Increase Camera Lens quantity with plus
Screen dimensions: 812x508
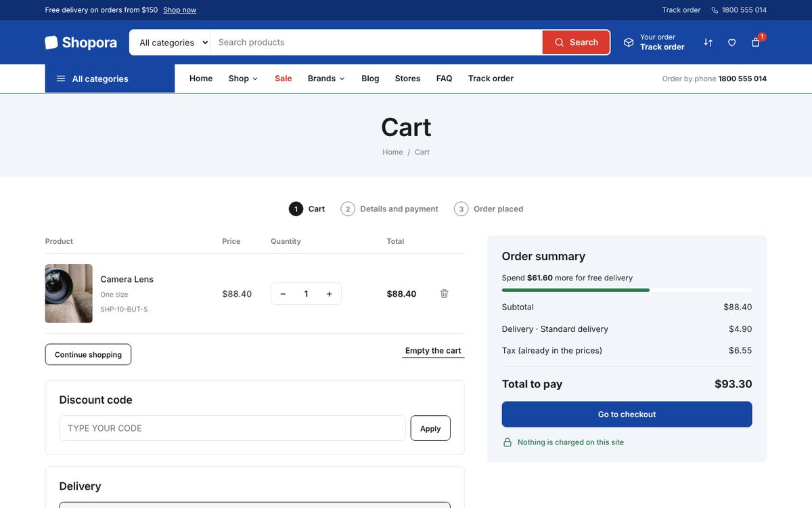coord(330,294)
